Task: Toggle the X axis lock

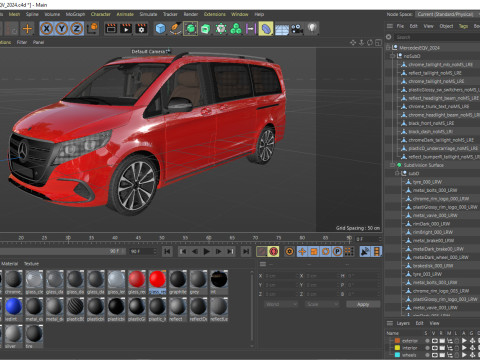Action: 47,29
